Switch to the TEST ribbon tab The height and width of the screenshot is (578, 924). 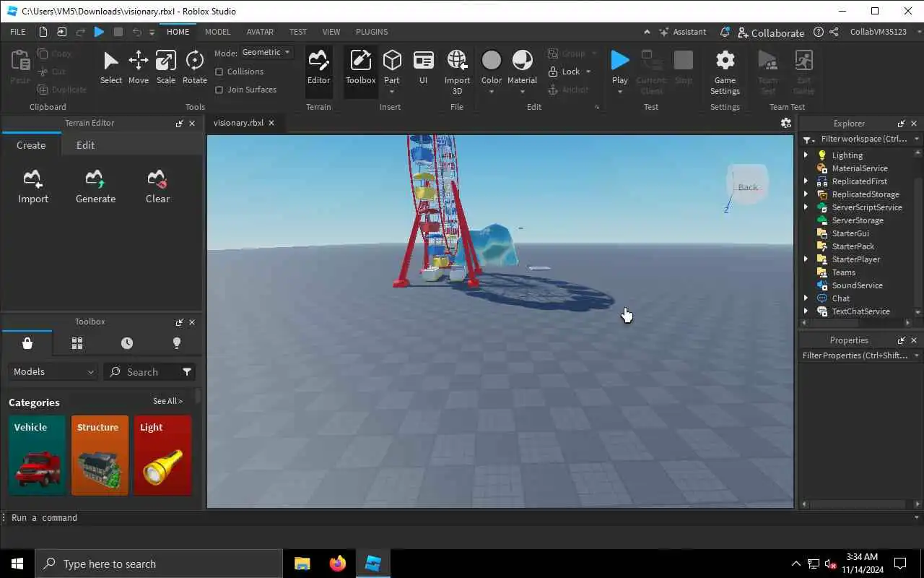(298, 32)
